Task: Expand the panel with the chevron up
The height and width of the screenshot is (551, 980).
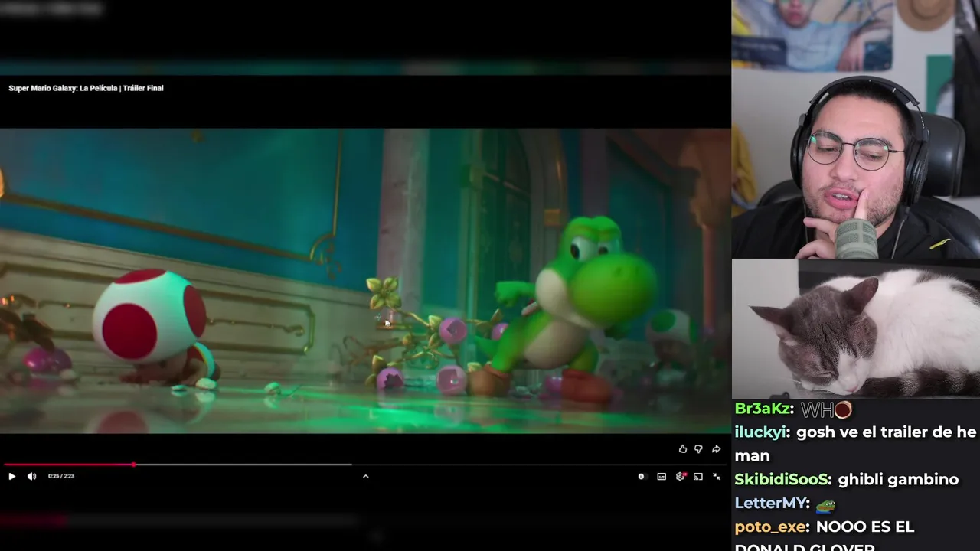Action: pos(365,476)
